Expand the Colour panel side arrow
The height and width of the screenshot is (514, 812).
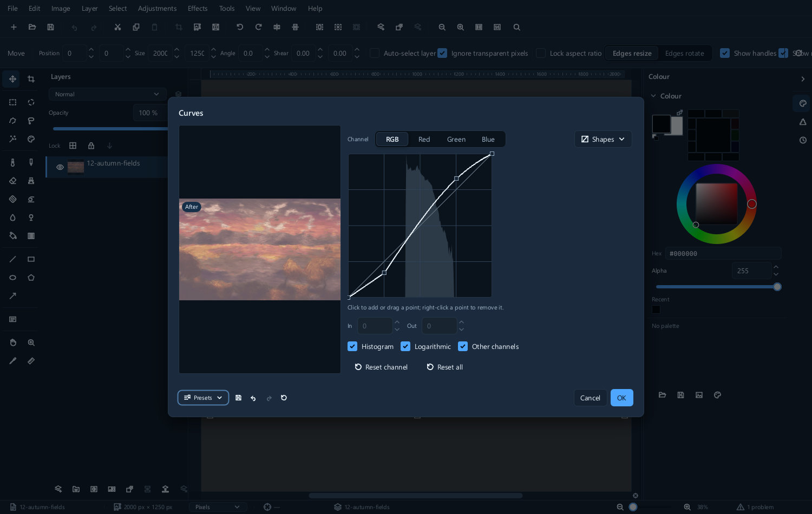(803, 79)
